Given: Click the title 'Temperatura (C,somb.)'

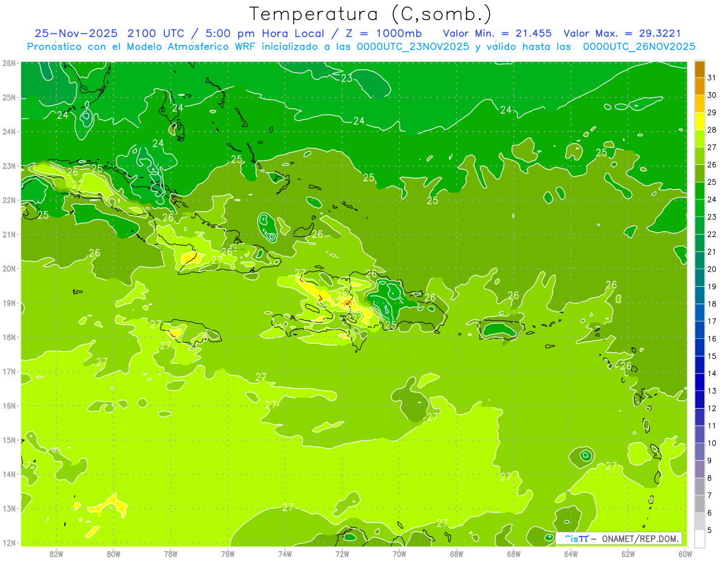Looking at the screenshot, I should coord(371,14).
